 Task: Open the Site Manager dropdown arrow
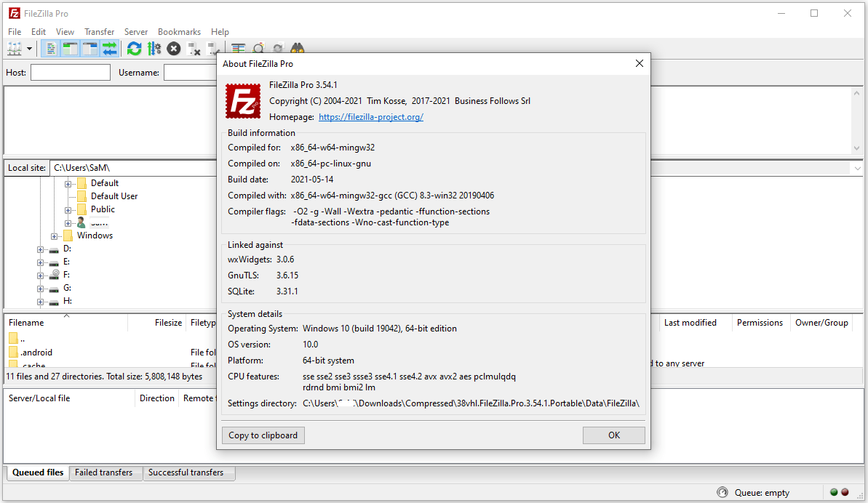(x=29, y=49)
